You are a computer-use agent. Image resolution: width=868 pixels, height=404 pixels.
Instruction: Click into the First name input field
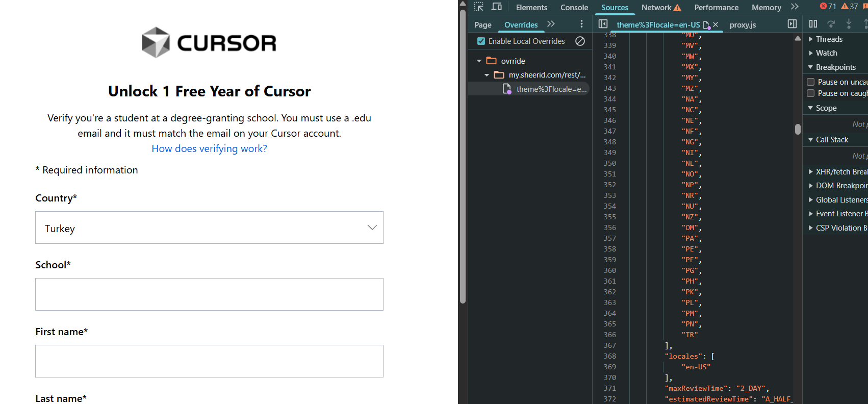[209, 361]
